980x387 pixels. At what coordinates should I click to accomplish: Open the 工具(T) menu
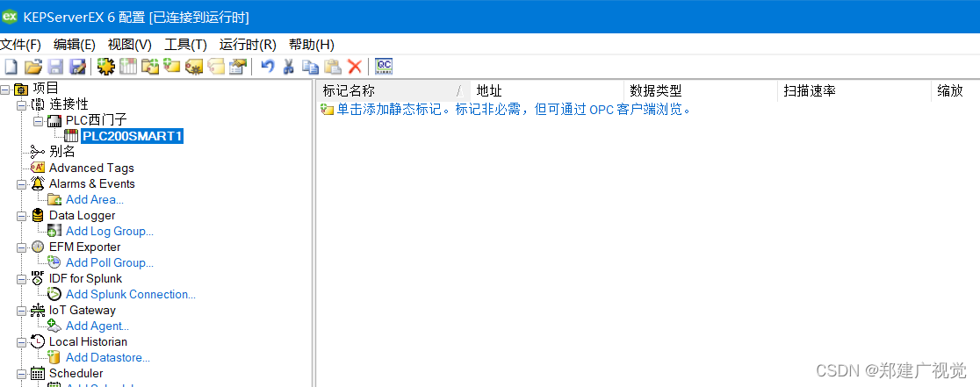coord(185,45)
